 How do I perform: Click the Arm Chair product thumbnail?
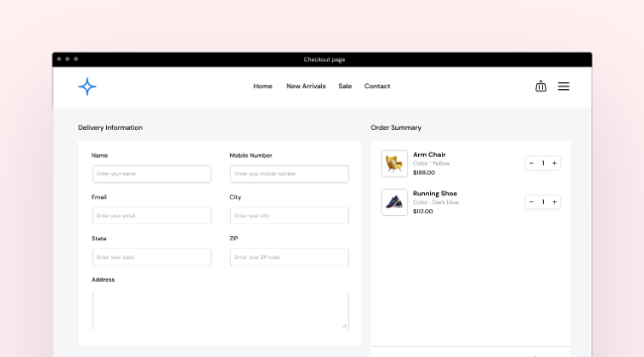(394, 164)
